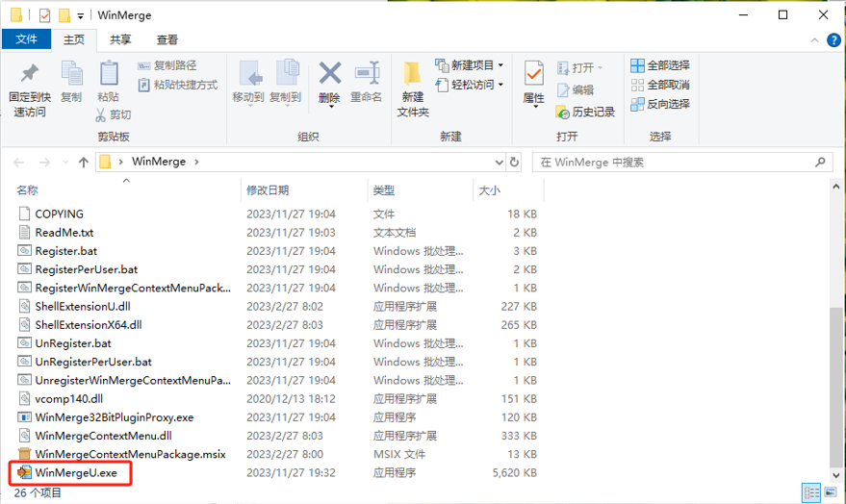The height and width of the screenshot is (504, 846).
Task: Click the WinMerge32BitPluginProxy.exe icon
Action: point(24,417)
